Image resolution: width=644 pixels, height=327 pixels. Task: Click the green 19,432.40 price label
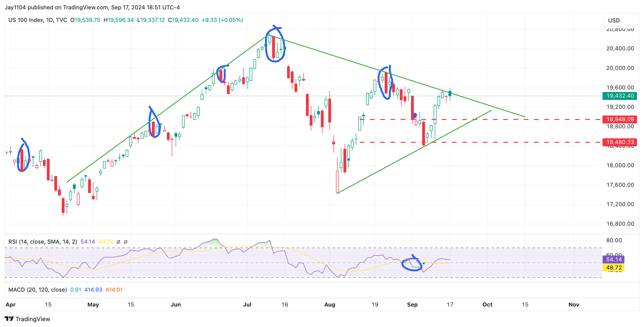coord(620,96)
